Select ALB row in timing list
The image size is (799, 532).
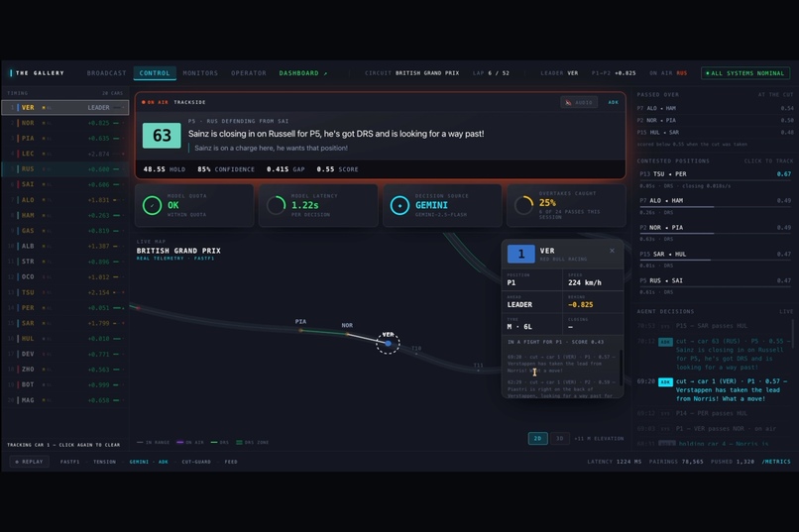pos(64,246)
